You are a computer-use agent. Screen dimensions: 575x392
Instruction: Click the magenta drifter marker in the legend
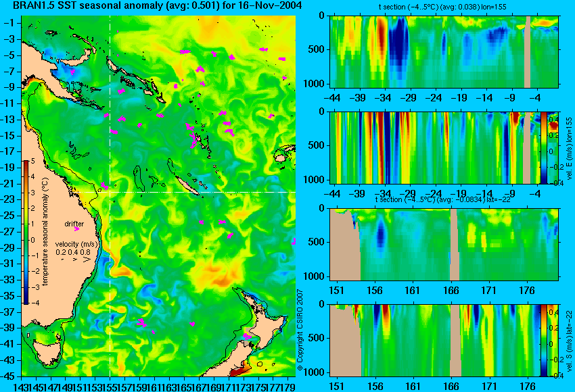click(x=76, y=229)
